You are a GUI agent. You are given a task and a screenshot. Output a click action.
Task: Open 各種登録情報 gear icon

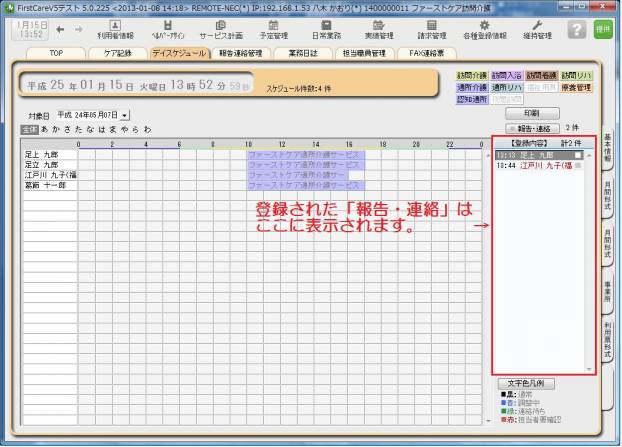(x=484, y=30)
